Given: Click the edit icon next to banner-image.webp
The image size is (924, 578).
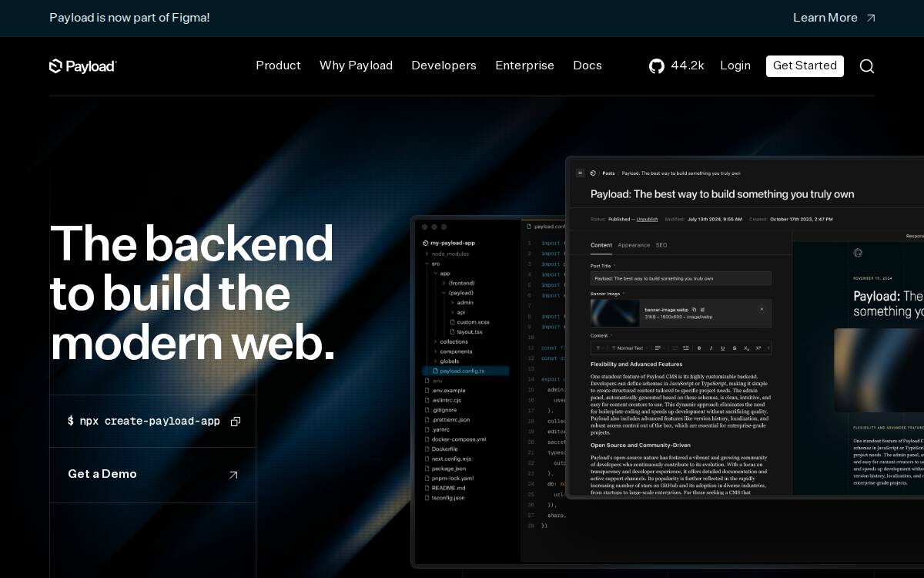Looking at the screenshot, I should click(702, 310).
